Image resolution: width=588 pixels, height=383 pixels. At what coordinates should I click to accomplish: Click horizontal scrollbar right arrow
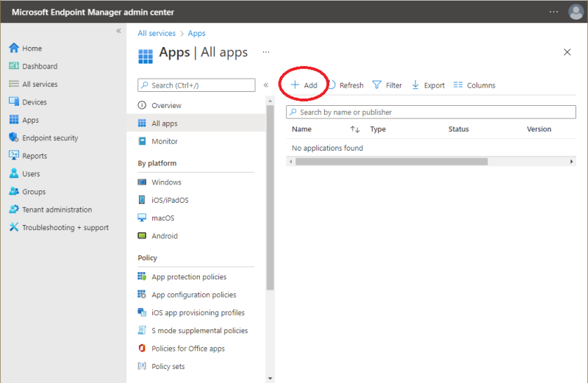pyautogui.click(x=572, y=162)
